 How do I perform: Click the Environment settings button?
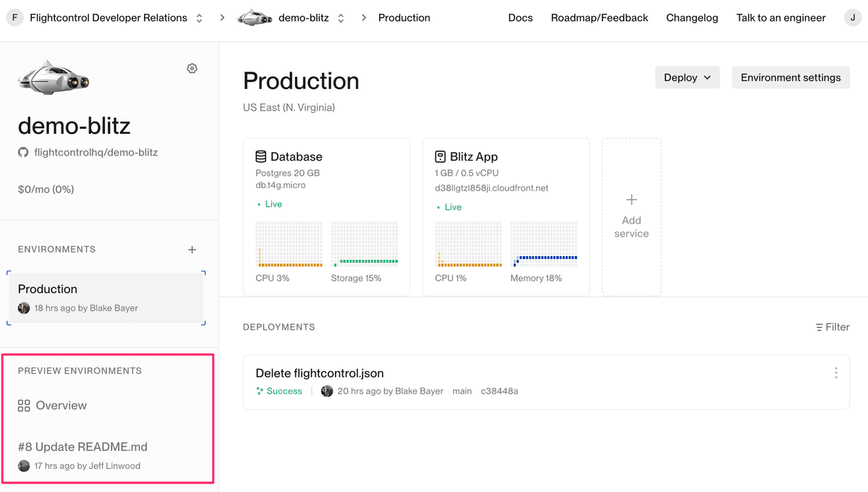791,77
